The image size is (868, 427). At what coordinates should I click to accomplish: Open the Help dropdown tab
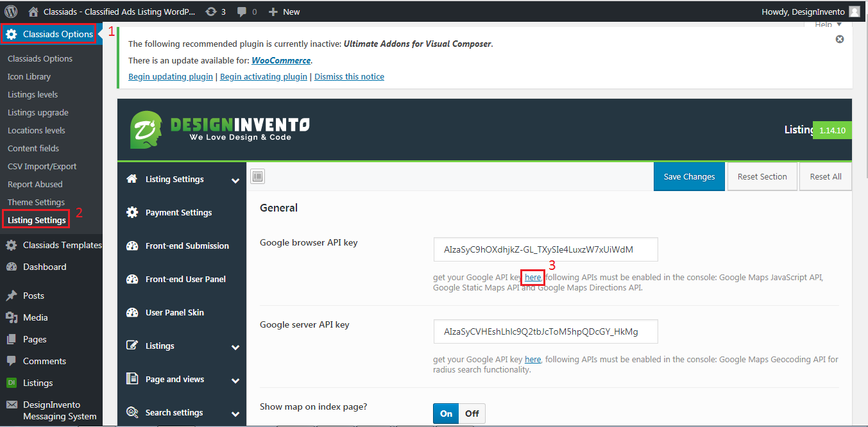pos(828,25)
